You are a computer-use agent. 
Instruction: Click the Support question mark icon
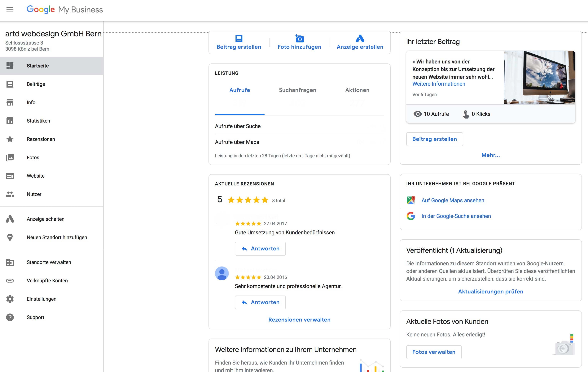pyautogui.click(x=10, y=317)
